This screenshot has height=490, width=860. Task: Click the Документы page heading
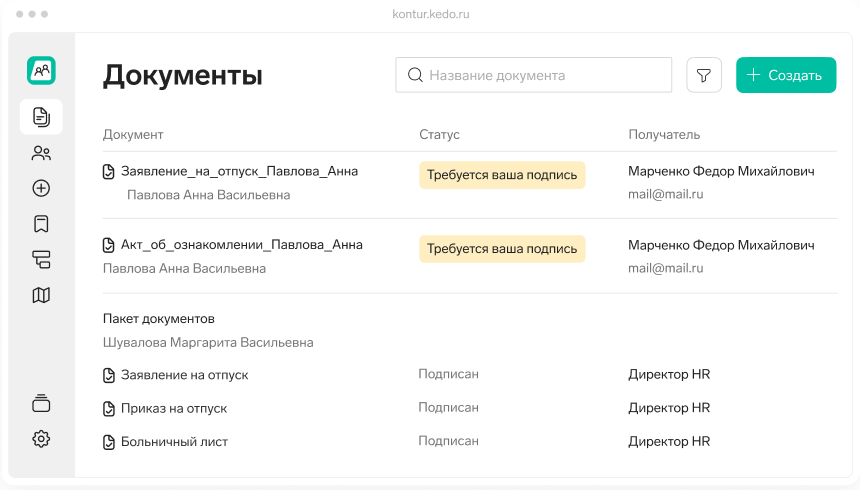[x=183, y=75]
